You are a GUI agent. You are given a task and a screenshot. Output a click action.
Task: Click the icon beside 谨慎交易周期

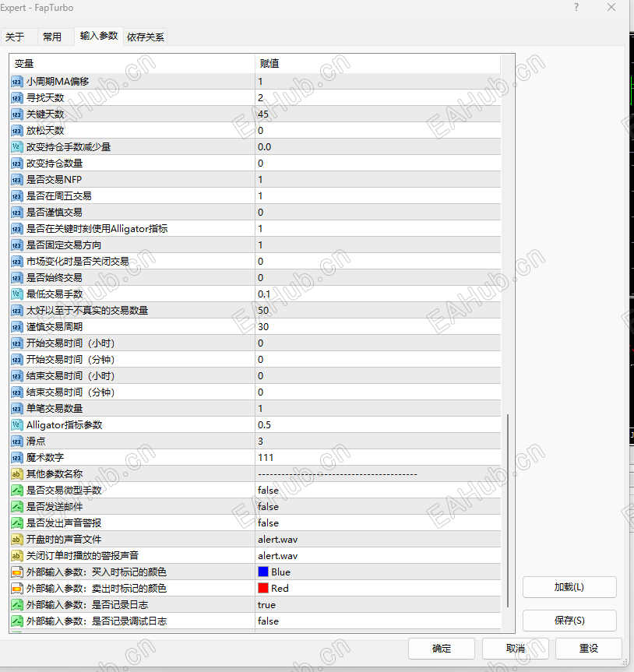(x=16, y=327)
